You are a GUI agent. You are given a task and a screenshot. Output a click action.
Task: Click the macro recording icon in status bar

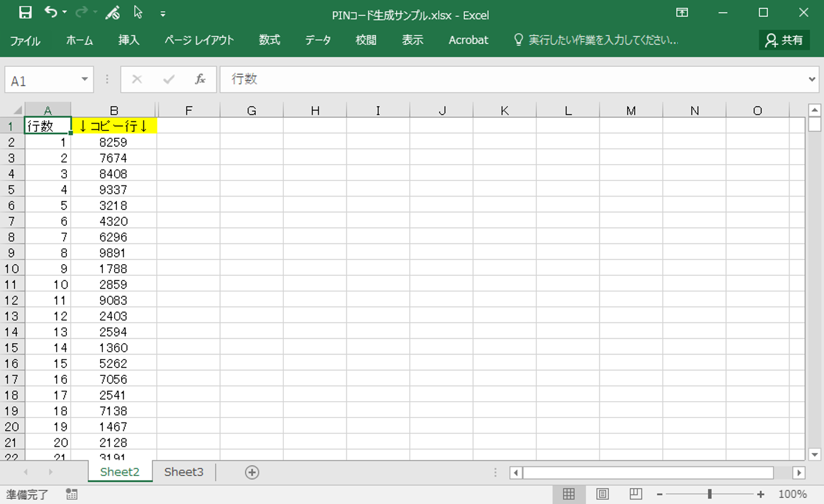(x=71, y=494)
